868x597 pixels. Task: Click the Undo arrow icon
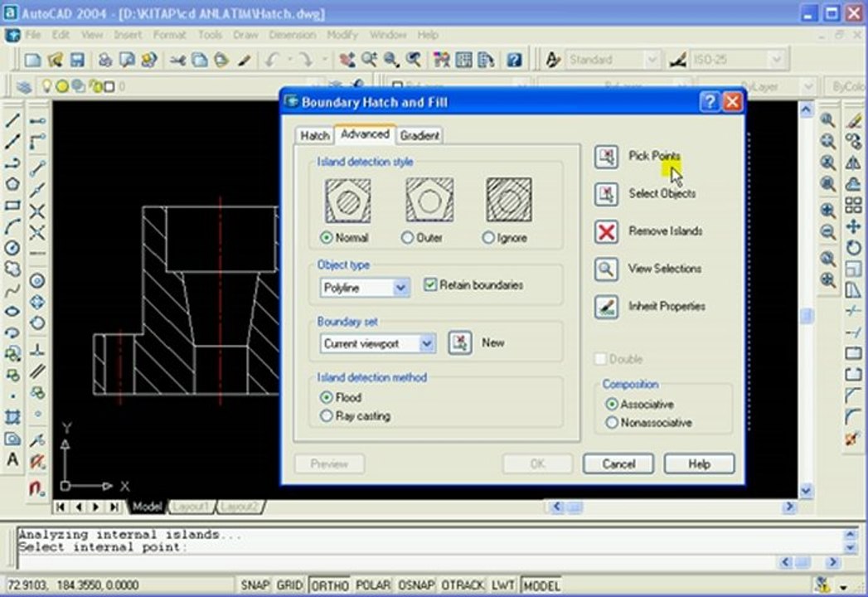pos(271,59)
